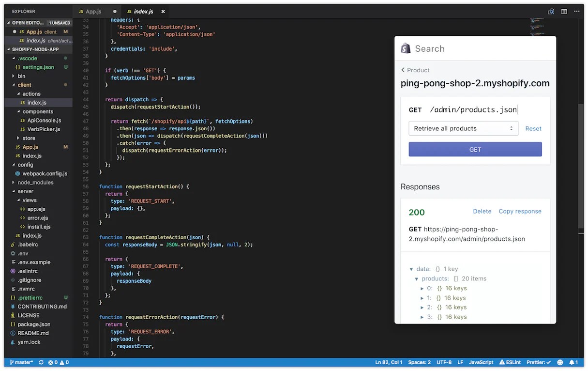Open the Retrieve all products dropdown

463,128
